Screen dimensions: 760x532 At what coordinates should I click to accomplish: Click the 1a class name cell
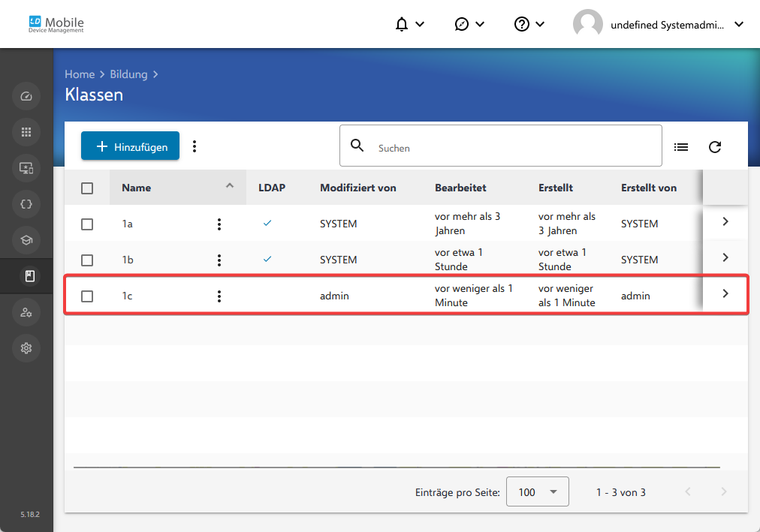pos(127,224)
